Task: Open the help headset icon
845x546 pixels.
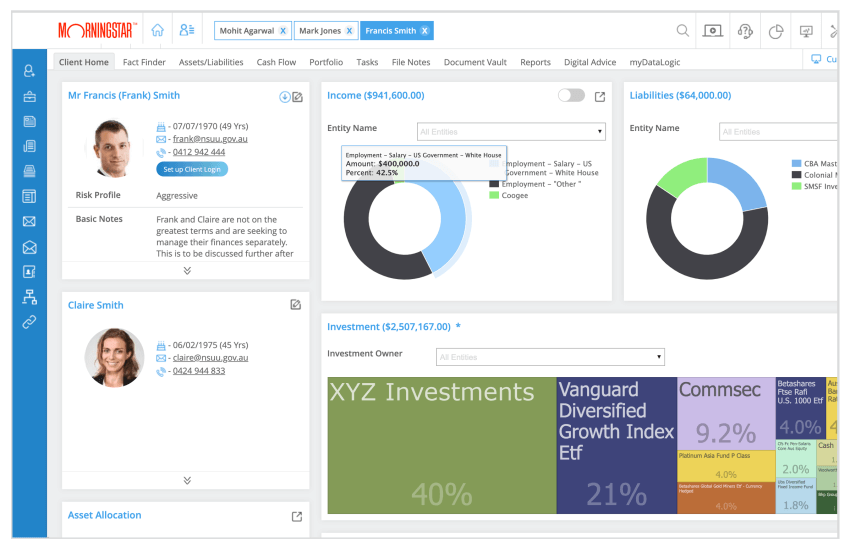Action: click(x=745, y=31)
